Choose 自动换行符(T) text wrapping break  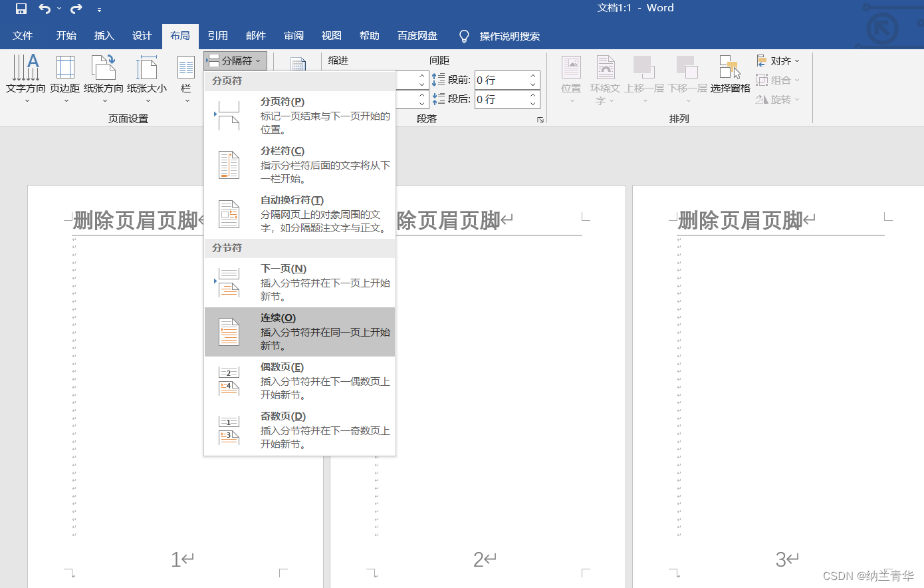(300, 214)
